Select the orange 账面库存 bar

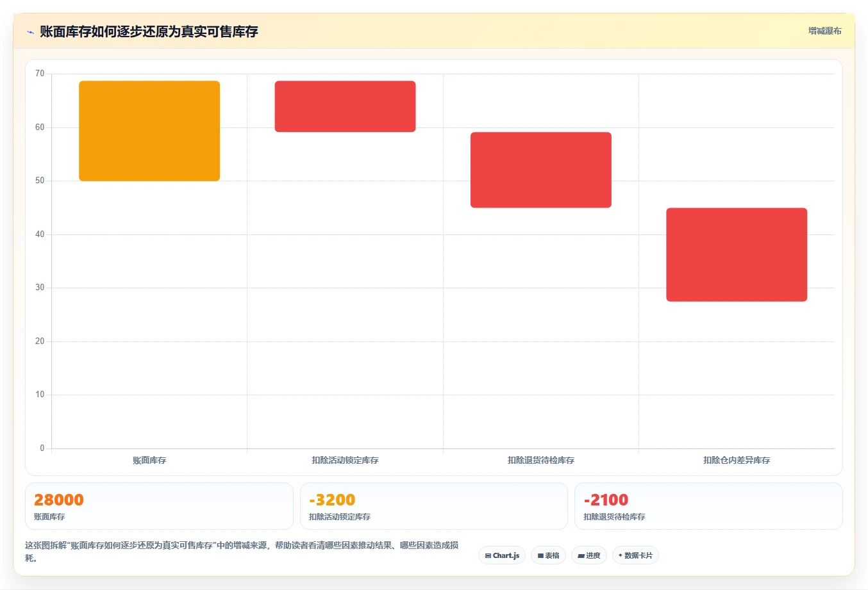149,131
